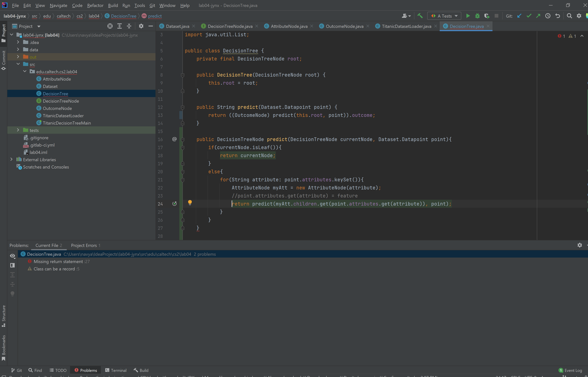Click the yellow lightbulb quick-fix icon
The height and width of the screenshot is (377, 588).
(190, 202)
